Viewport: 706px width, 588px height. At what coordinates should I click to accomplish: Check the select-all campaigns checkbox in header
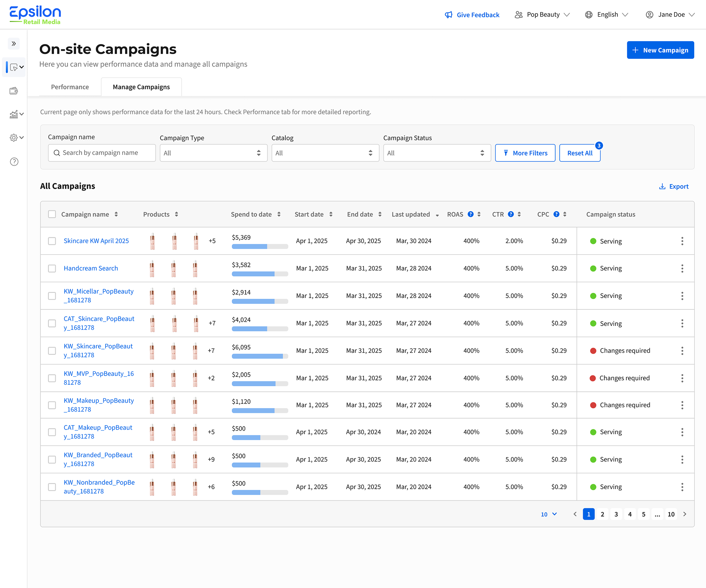[52, 214]
